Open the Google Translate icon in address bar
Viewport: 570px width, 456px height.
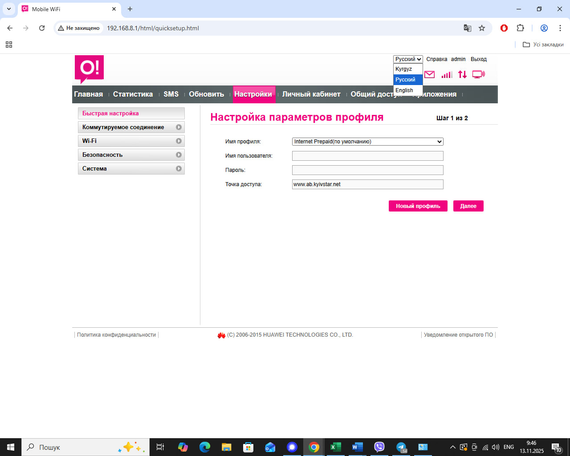coord(467,28)
